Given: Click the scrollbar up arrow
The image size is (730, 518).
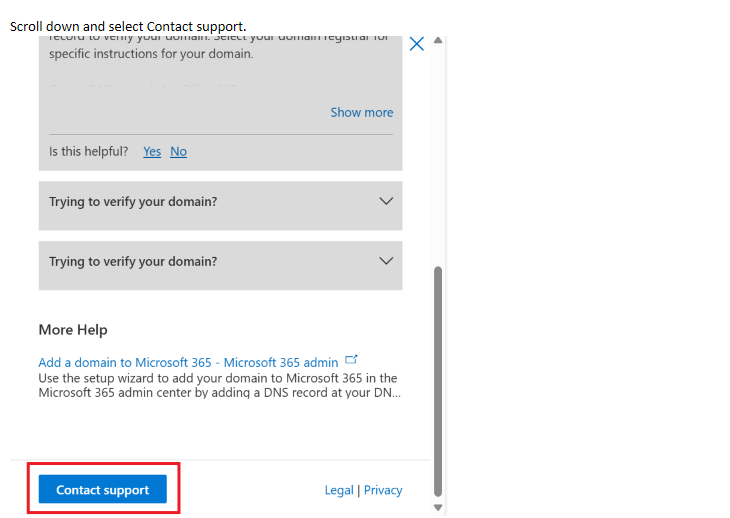Looking at the screenshot, I should click(x=438, y=40).
